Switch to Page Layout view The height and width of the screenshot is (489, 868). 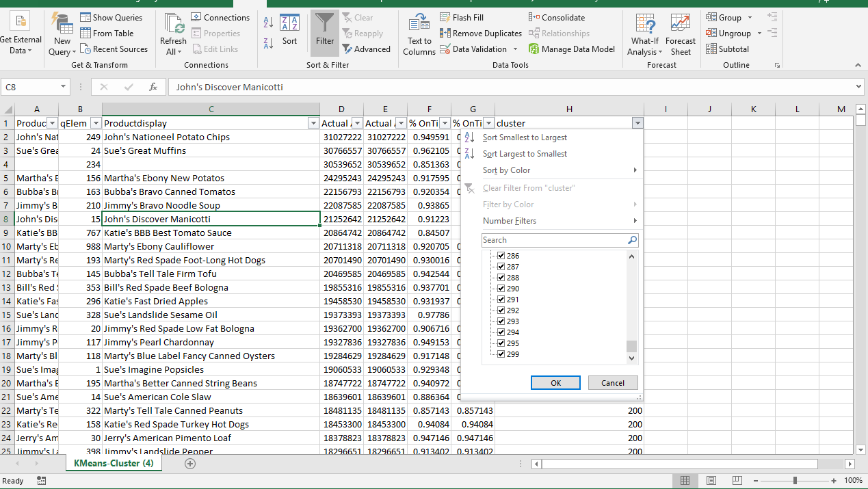[x=711, y=481]
